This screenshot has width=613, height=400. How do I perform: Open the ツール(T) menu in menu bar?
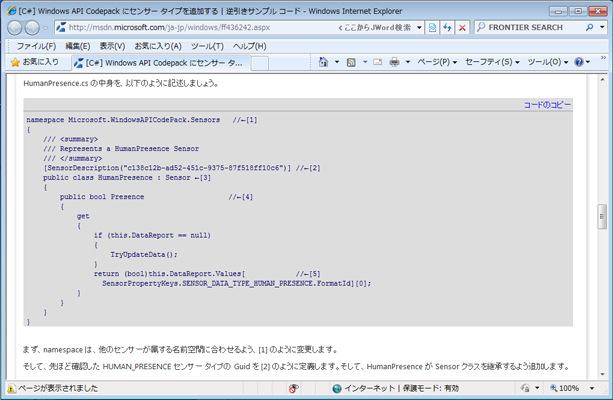[x=207, y=46]
